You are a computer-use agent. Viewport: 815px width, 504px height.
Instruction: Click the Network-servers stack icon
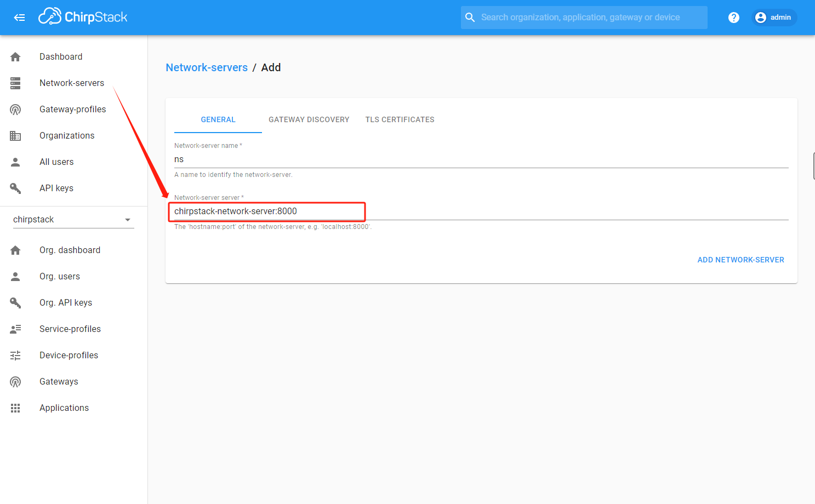[x=15, y=83]
